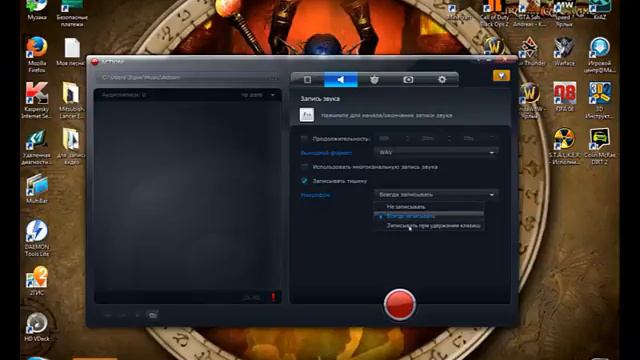Toggle the multichannel sound recording checkbox
The width and height of the screenshot is (640, 360).
[x=304, y=167]
